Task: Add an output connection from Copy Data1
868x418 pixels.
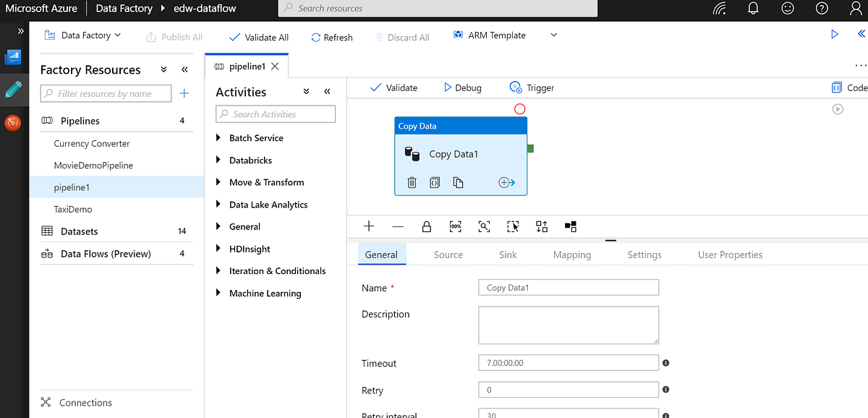Action: [506, 182]
